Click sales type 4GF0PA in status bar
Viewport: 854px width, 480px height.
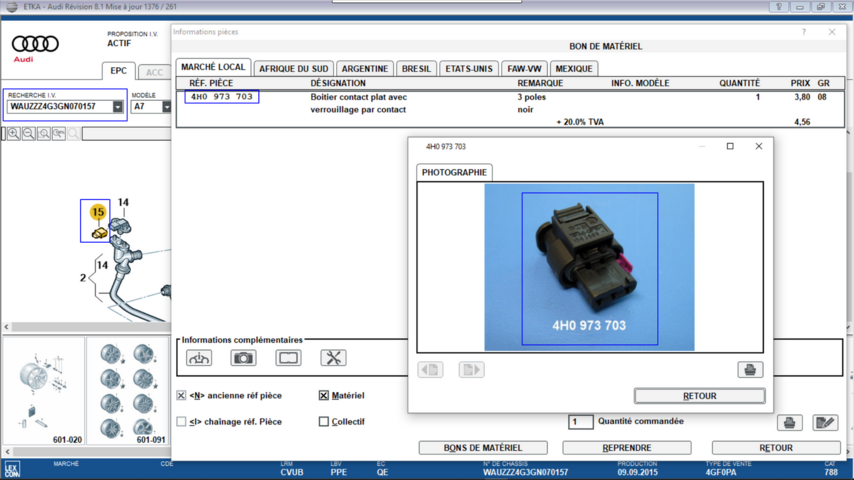[x=721, y=472]
